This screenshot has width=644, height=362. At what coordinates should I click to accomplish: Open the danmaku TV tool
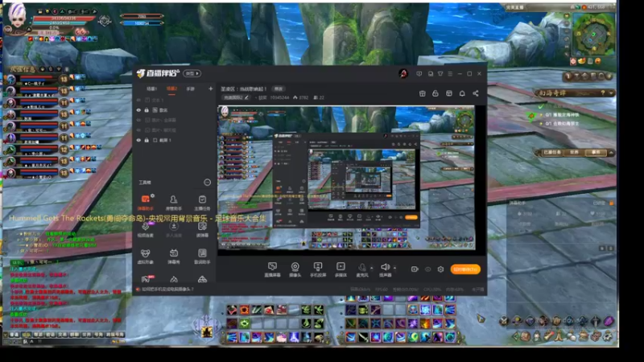174,255
